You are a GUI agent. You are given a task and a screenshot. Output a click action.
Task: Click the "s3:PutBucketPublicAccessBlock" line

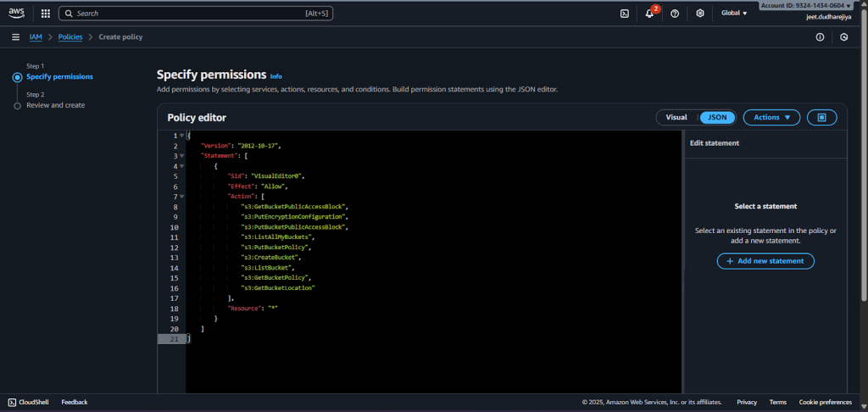[294, 227]
